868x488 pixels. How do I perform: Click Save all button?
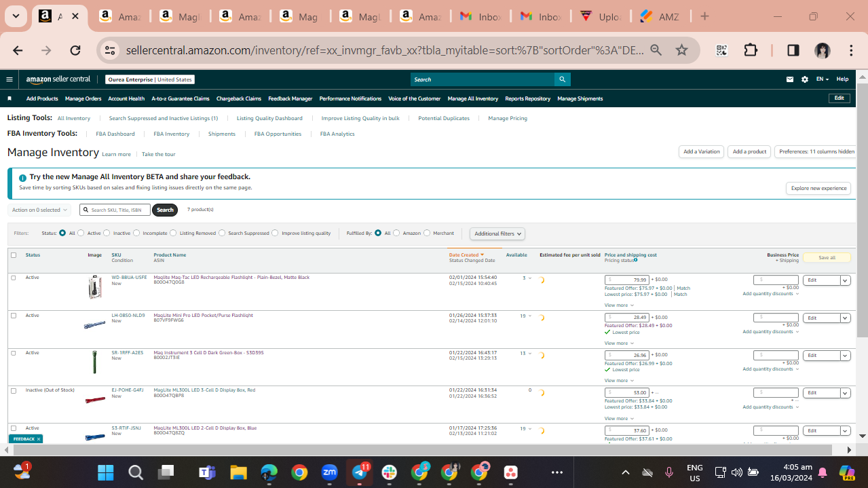(x=827, y=257)
